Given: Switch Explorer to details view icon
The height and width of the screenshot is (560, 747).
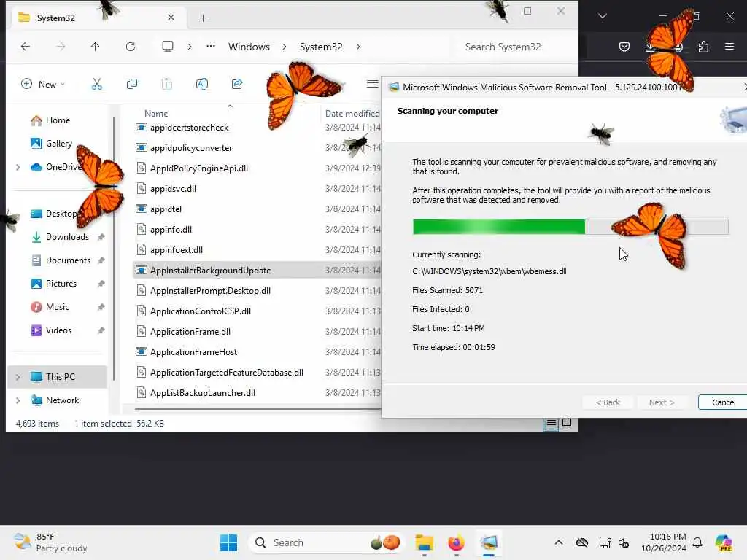Looking at the screenshot, I should tap(551, 424).
